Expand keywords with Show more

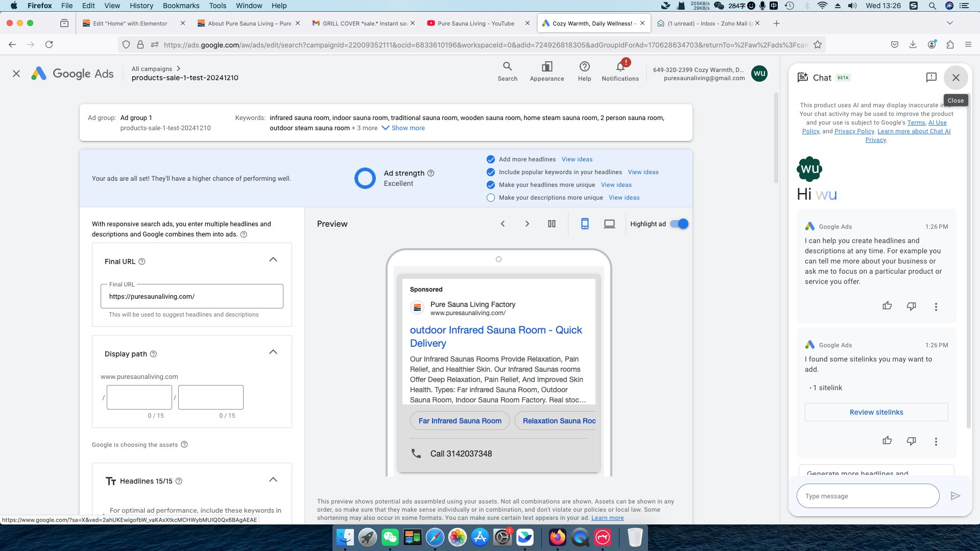403,128
